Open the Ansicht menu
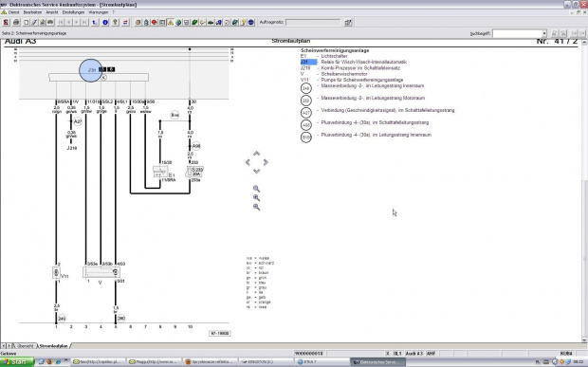 click(x=52, y=12)
